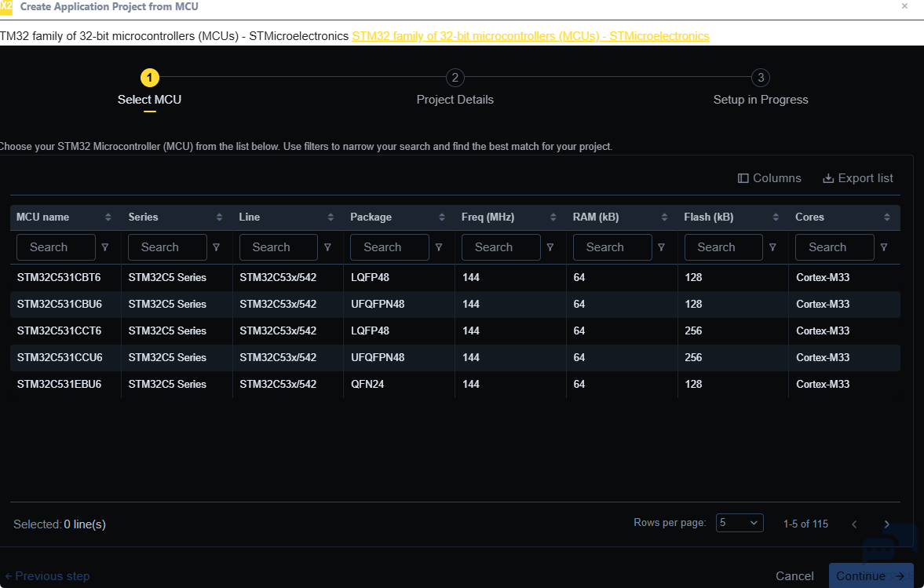
Task: Focus the Cores search field
Action: click(x=835, y=247)
